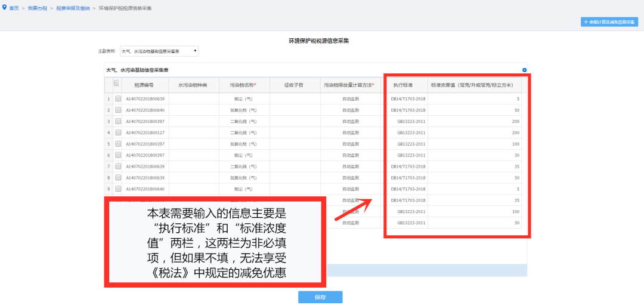The height and width of the screenshot is (305, 644).
Task: Click row 8's 标准浓度值 cell showing 50
Action: 475,178
